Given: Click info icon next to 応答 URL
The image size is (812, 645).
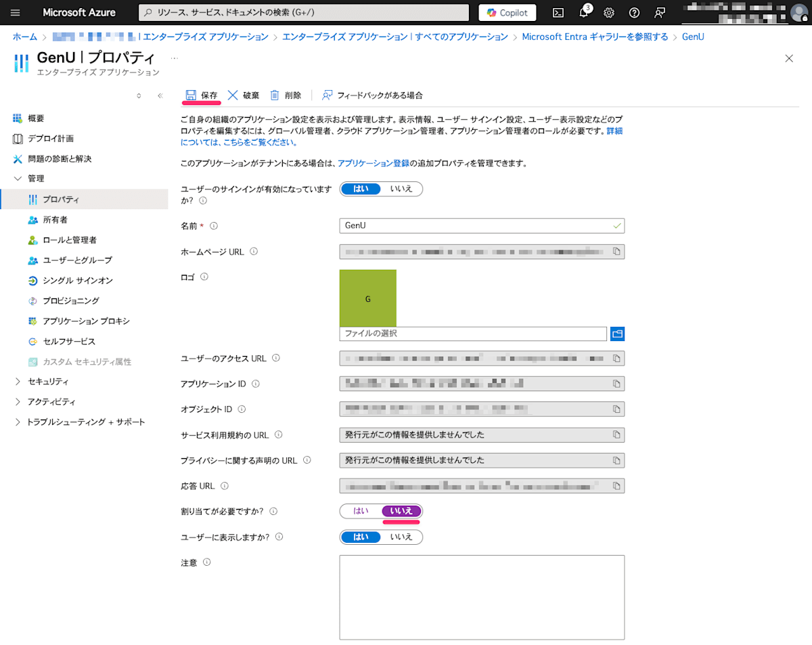Looking at the screenshot, I should point(225,486).
